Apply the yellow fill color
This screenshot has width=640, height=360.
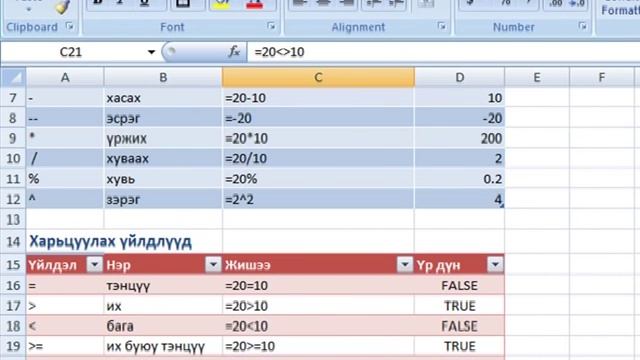pos(222,5)
